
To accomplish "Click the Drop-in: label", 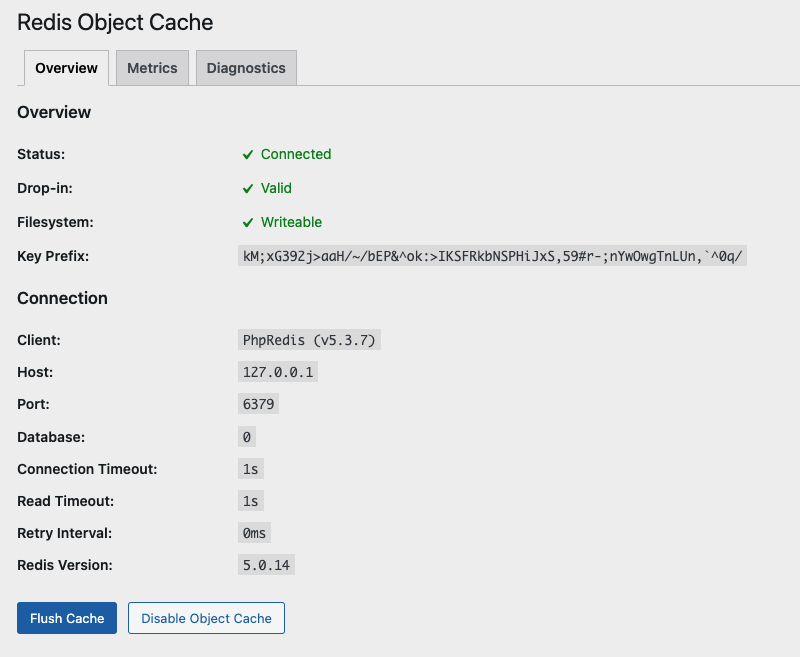I will (45, 188).
